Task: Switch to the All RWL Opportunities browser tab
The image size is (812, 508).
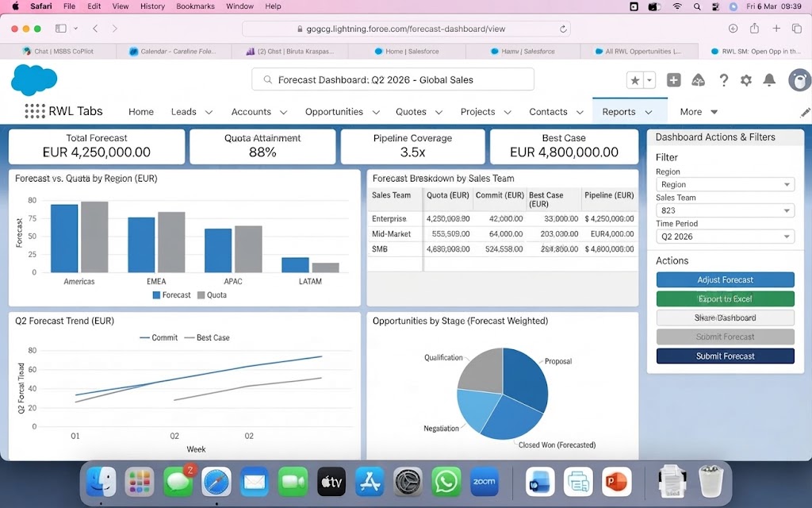Action: click(x=639, y=52)
